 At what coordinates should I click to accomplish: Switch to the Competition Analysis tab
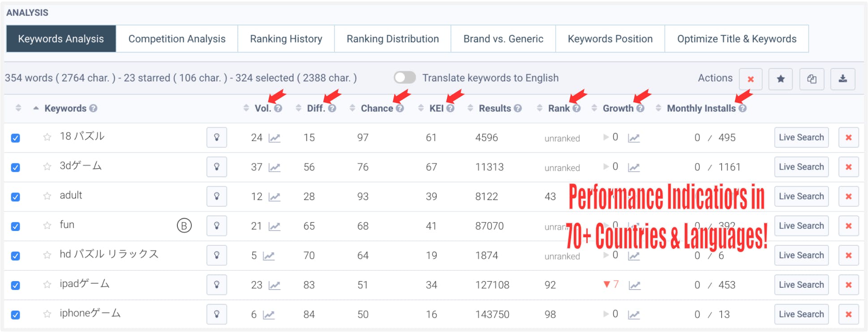pyautogui.click(x=177, y=39)
